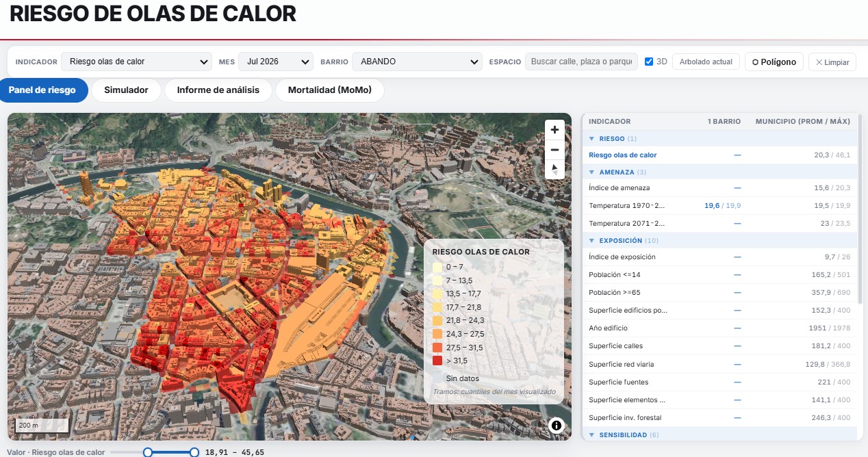
Task: Toggle the 3D checkbox
Action: tap(649, 62)
